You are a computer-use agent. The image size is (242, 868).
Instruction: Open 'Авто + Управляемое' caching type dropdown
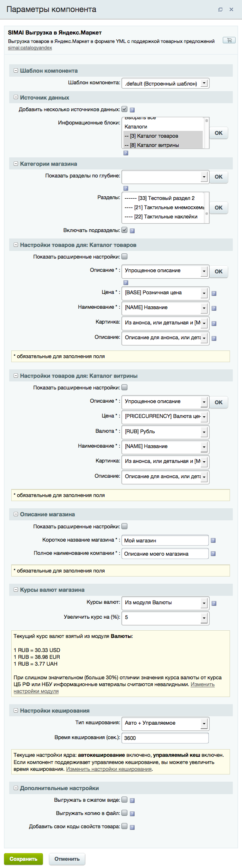point(165,723)
